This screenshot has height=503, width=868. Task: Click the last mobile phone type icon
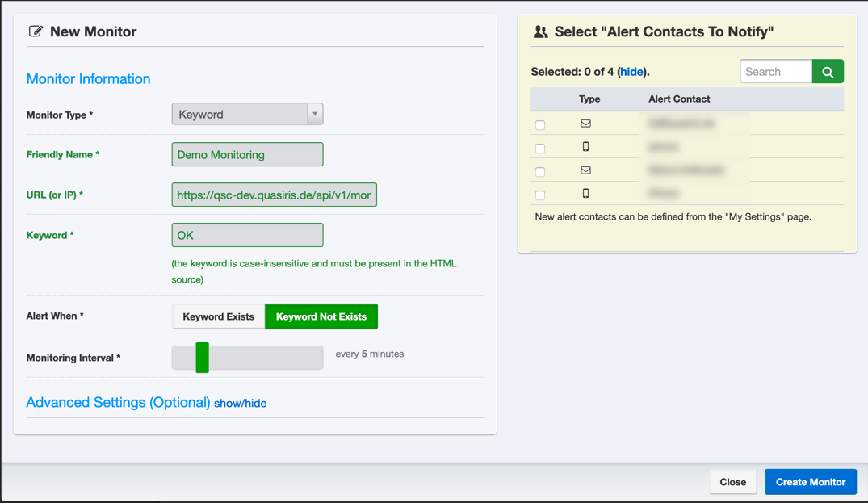[585, 194]
